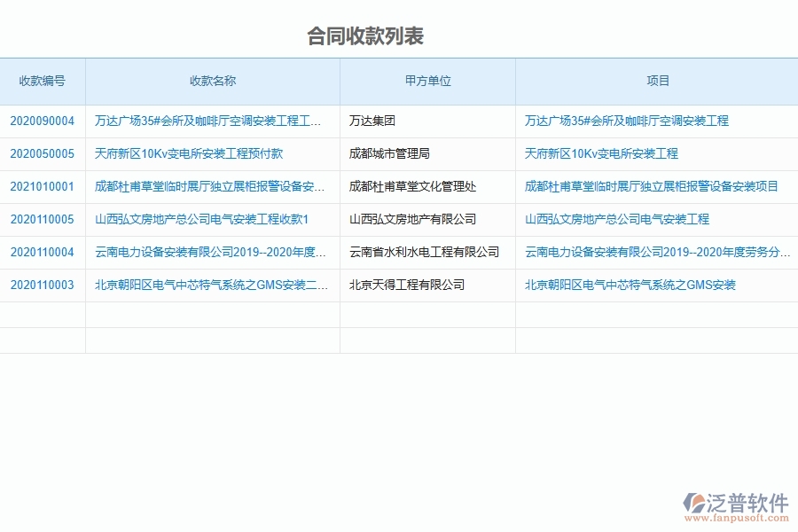
Task: Open 天府新区10Kv变电所安装工程预付款 link
Action: click(186, 153)
